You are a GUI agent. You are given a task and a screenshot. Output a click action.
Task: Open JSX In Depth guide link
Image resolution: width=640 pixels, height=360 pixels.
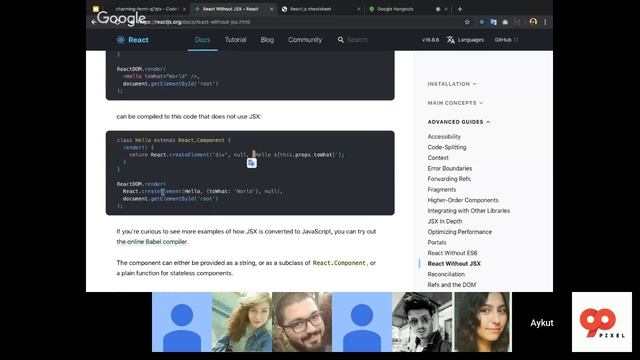(445, 221)
